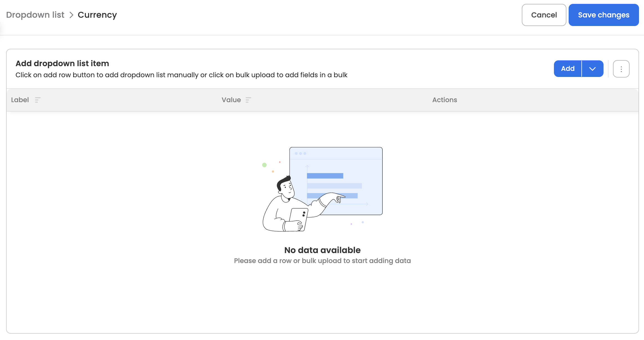This screenshot has width=644, height=340.
Task: Sort by the Label column header
Action: coord(20,100)
